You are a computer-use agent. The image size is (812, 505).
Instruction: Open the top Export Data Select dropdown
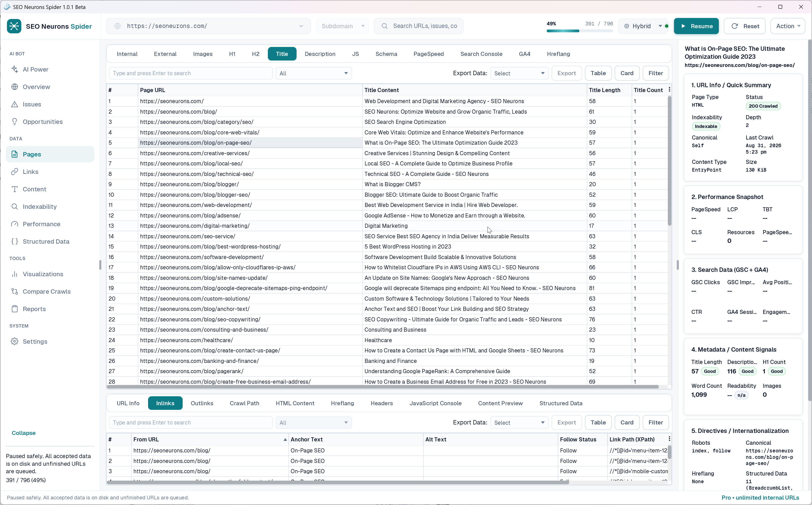click(x=519, y=73)
